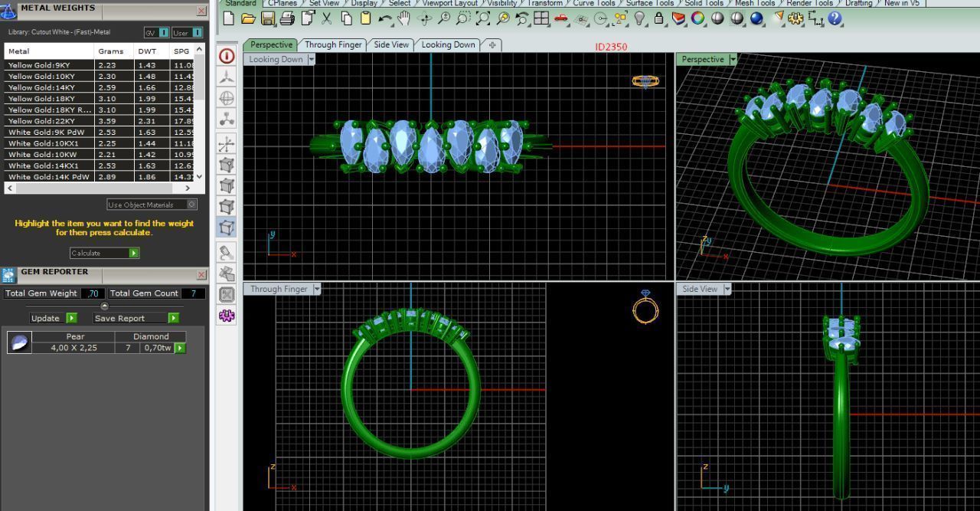Switch to the Side View tab
The image size is (980, 511).
(x=391, y=44)
